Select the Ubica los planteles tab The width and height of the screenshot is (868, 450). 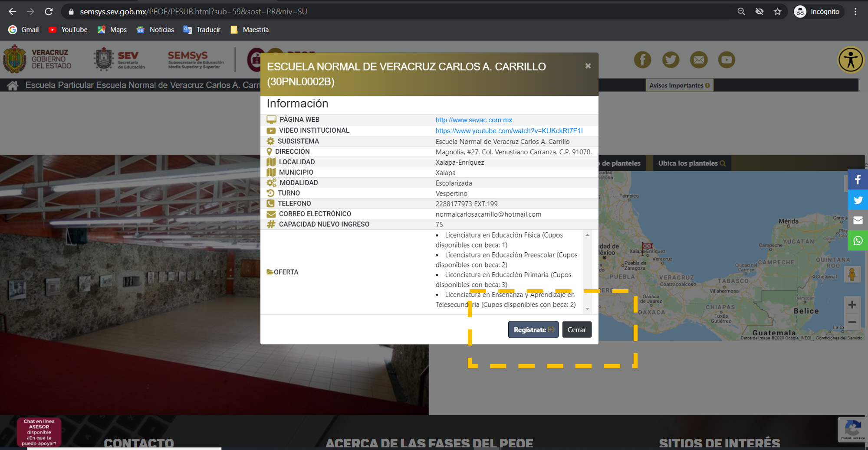692,163
